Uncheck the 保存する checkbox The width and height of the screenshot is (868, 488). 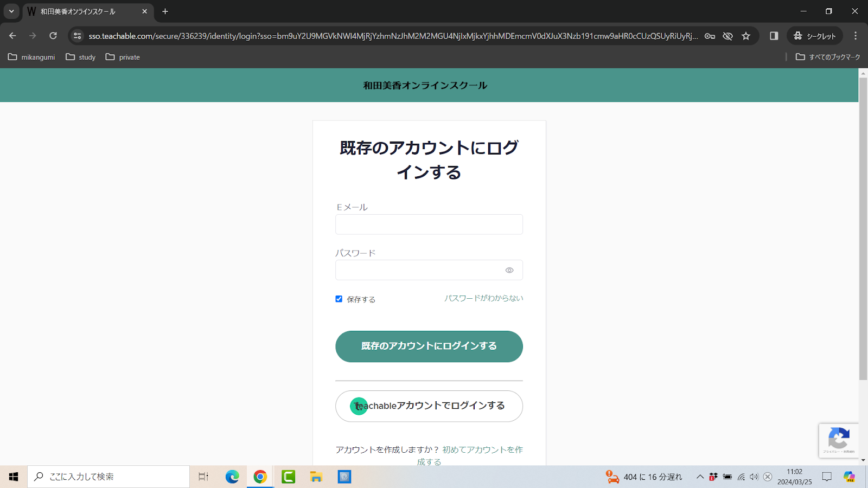point(339,299)
